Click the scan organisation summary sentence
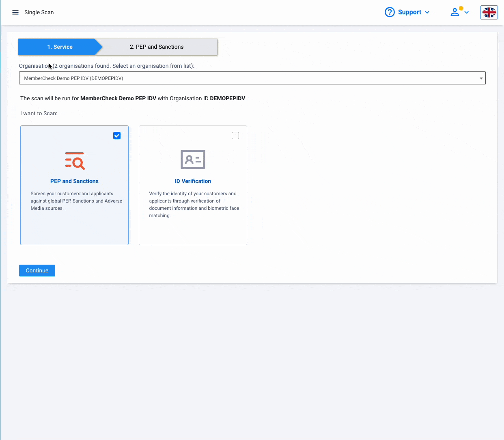Viewport: 504px width, 440px height. (134, 98)
